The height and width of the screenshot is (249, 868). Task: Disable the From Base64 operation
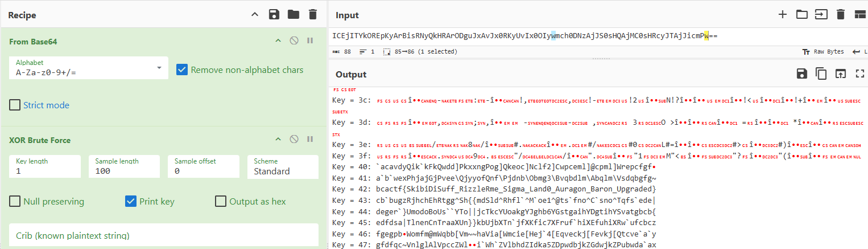pos(294,40)
